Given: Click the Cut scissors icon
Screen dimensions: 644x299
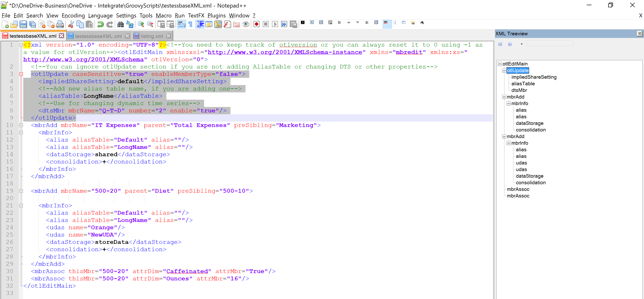Looking at the screenshot, I should pyautogui.click(x=71, y=24).
